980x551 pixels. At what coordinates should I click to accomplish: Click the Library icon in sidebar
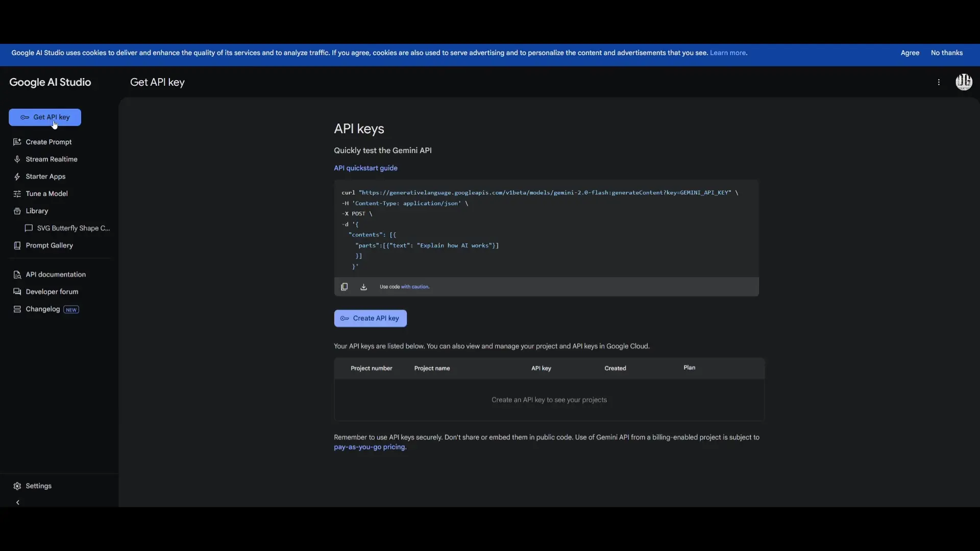pos(17,211)
